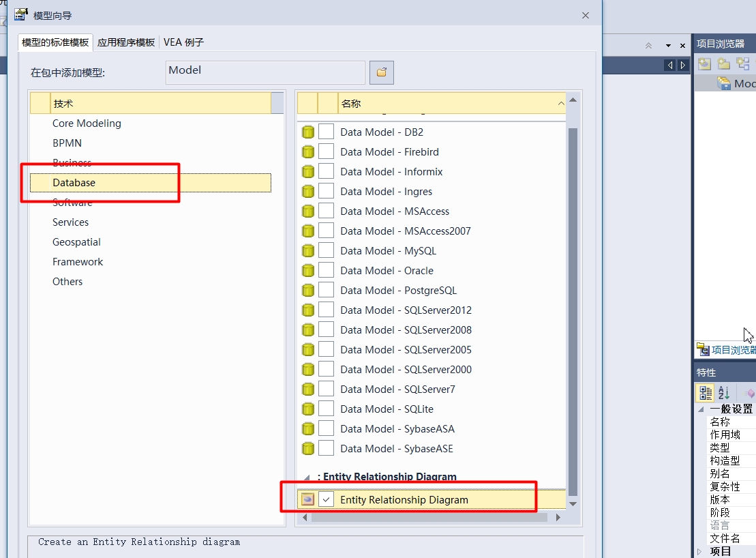Select the Data Model - MySQL database icon
Viewport: 756px width, 558px height.
coord(308,250)
